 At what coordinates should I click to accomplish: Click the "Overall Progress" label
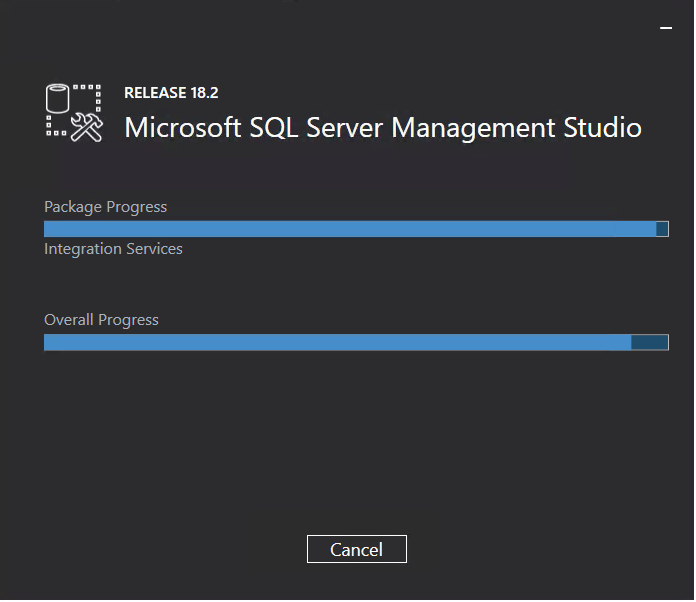pos(102,321)
